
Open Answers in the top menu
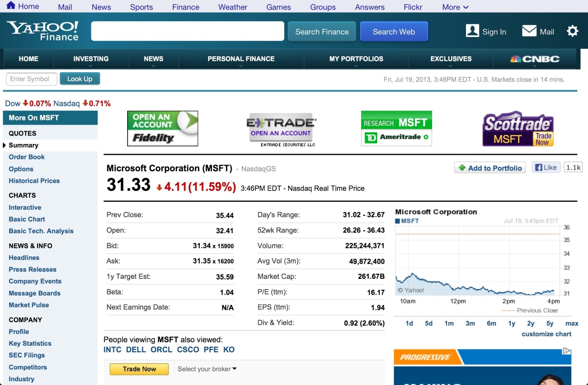click(370, 7)
